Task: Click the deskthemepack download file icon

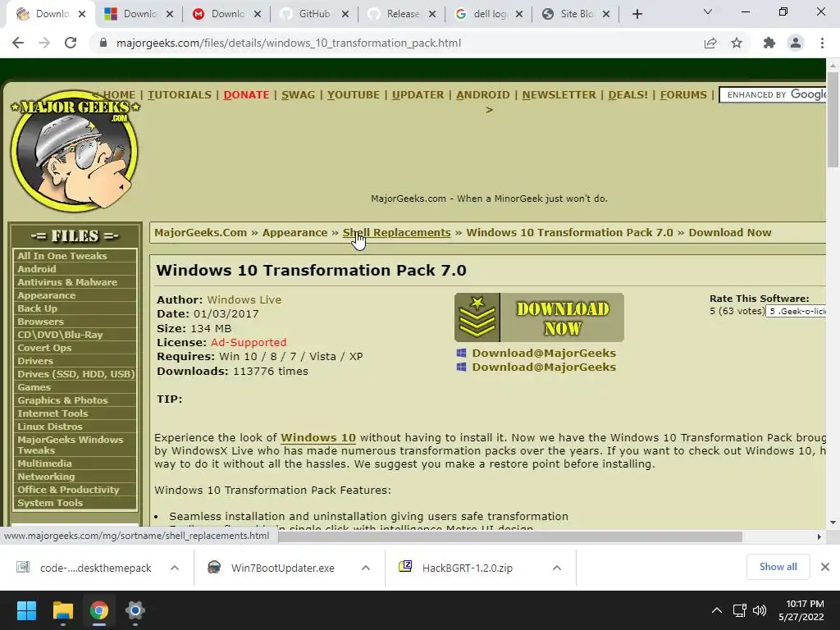Action: [x=23, y=568]
